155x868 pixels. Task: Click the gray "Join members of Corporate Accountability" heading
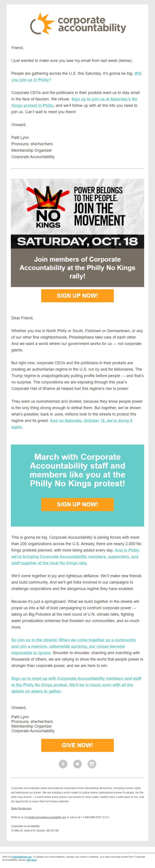77,268
